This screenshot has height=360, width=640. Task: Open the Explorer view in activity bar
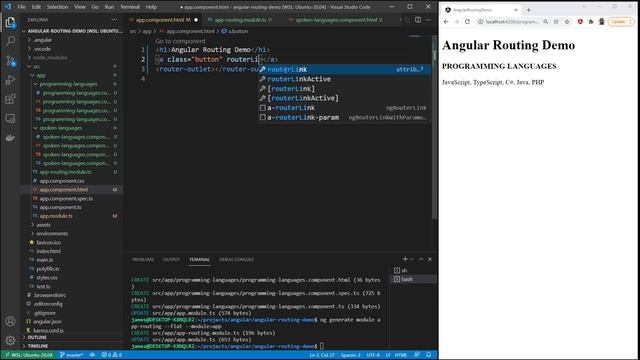[x=10, y=22]
